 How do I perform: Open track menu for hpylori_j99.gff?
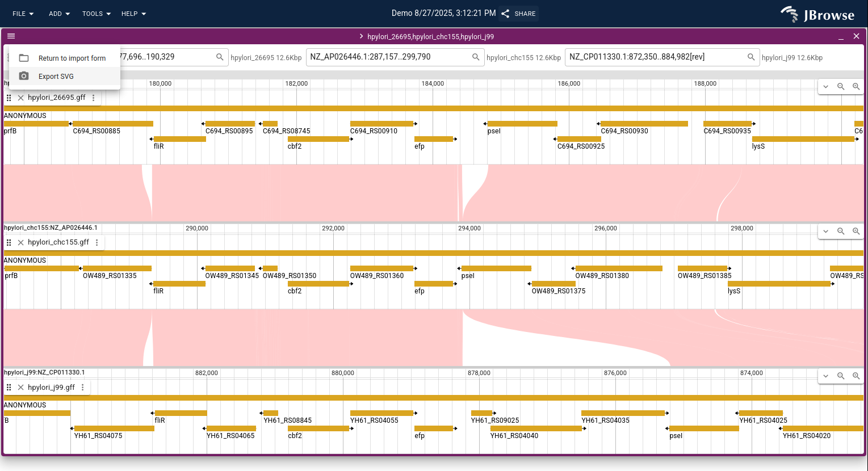pos(83,387)
